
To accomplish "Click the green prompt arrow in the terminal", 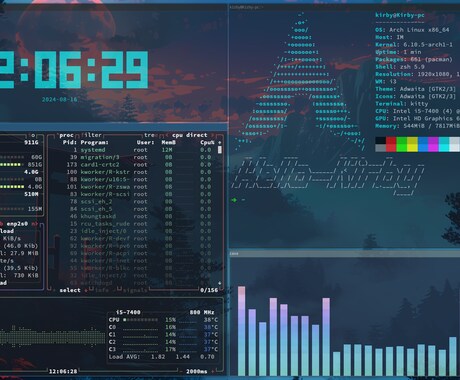I will 234,200.
